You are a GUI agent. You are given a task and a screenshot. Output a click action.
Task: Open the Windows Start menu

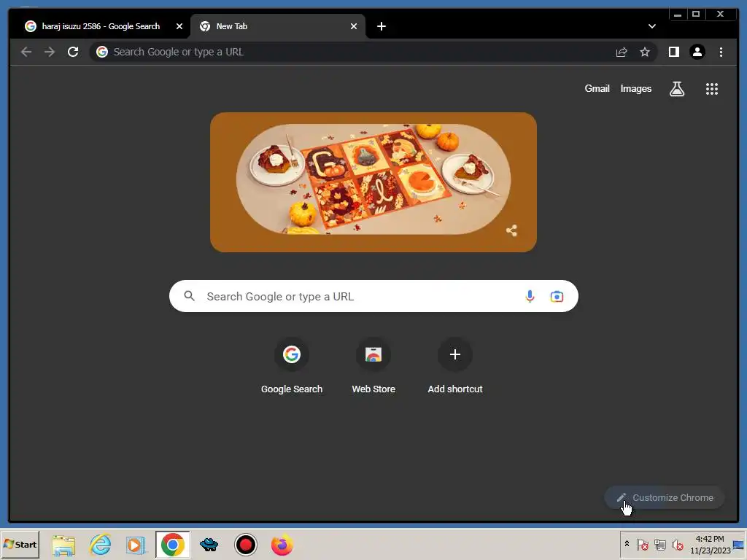[x=20, y=544]
